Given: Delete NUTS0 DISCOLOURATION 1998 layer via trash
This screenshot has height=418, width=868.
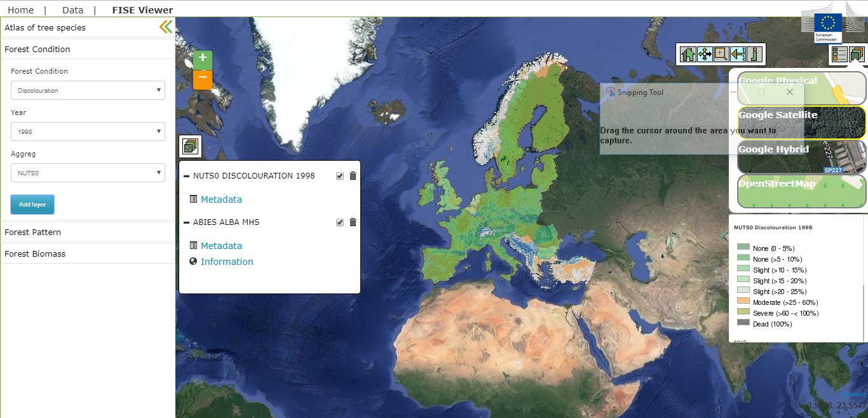Looking at the screenshot, I should tap(353, 176).
